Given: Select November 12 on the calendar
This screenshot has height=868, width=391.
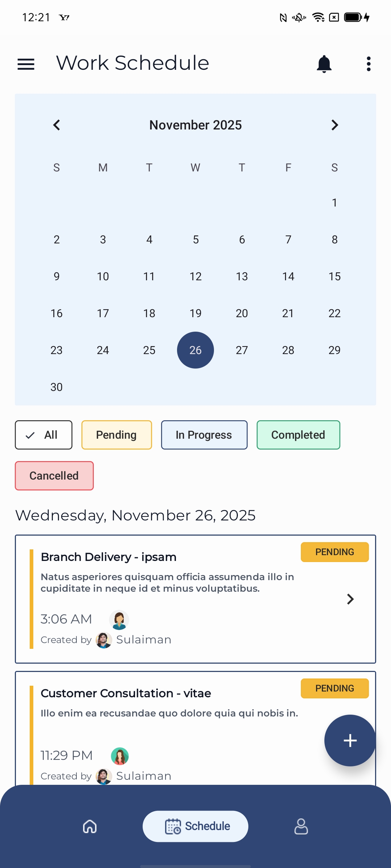Looking at the screenshot, I should [x=195, y=276].
